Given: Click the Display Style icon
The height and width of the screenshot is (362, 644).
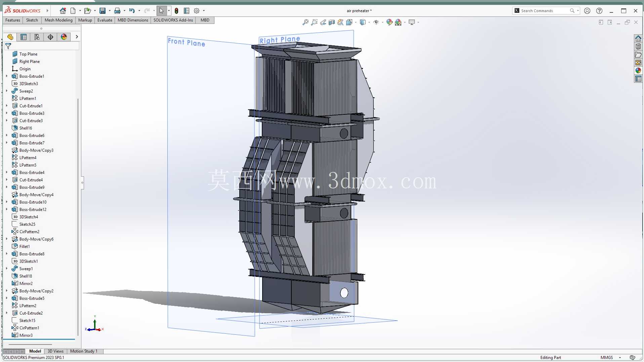Looking at the screenshot, I should coord(363,22).
